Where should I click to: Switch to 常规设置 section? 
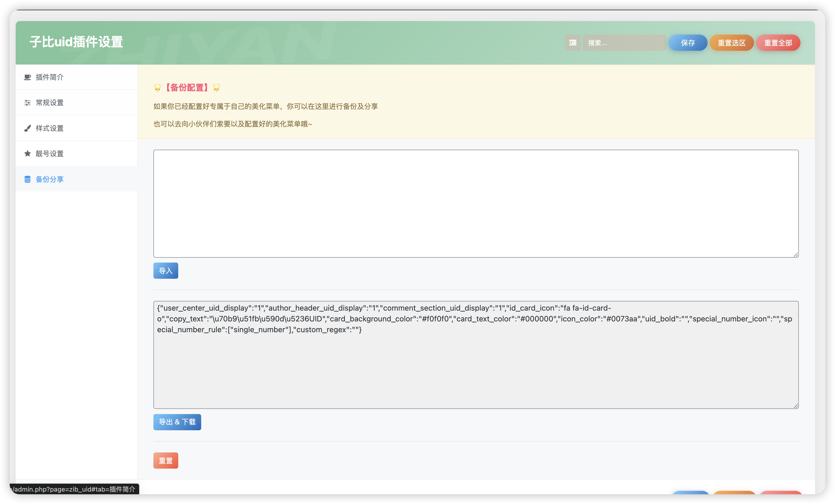point(50,103)
